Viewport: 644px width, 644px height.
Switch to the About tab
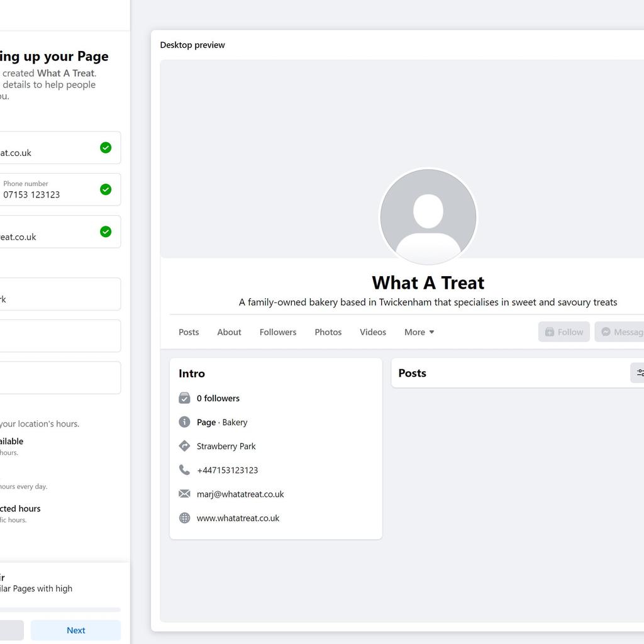[x=229, y=332]
